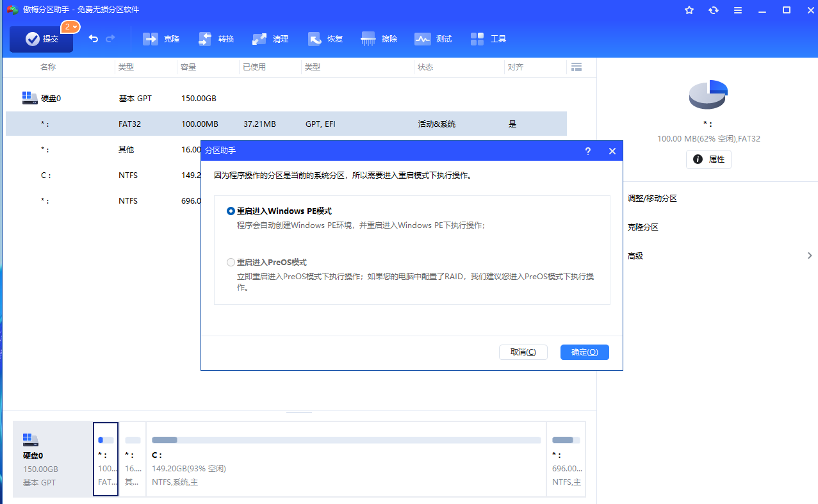Screen dimensions: 818x504
Task: Open the column settings list icon
Action: (x=576, y=67)
